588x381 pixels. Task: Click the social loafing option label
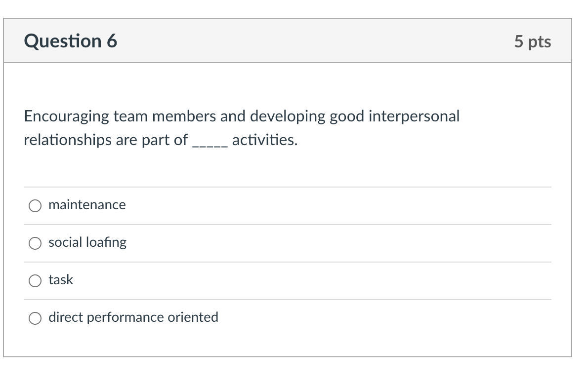(x=87, y=242)
